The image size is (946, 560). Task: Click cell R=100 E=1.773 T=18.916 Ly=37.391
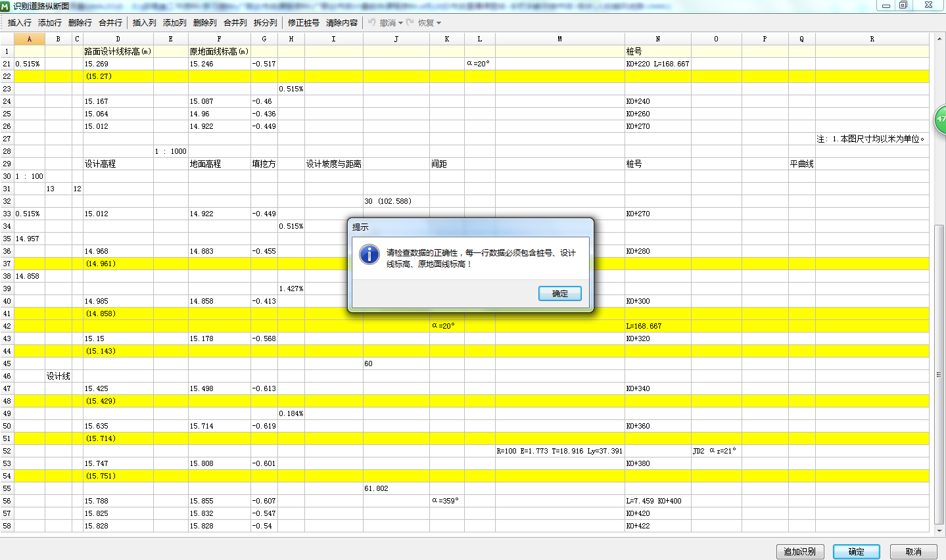560,451
